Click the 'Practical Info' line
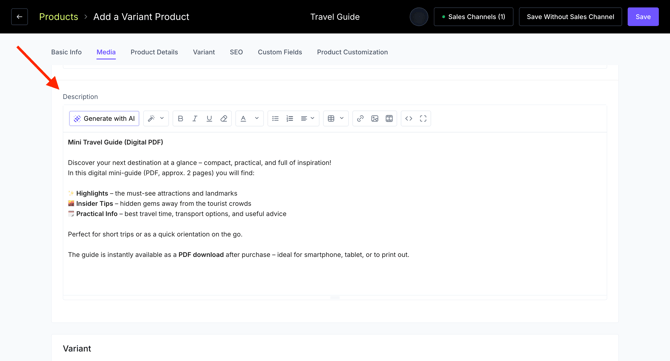Image resolution: width=670 pixels, height=361 pixels. click(177, 214)
